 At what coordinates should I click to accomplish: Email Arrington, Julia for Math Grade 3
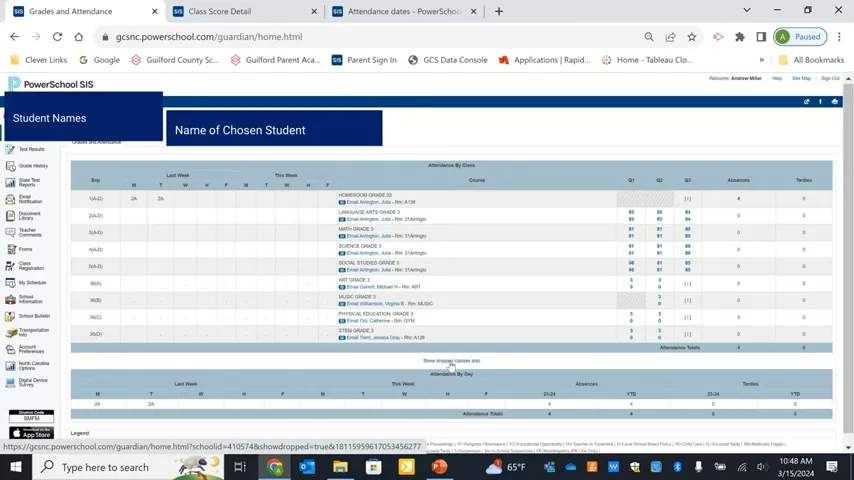(x=371, y=236)
